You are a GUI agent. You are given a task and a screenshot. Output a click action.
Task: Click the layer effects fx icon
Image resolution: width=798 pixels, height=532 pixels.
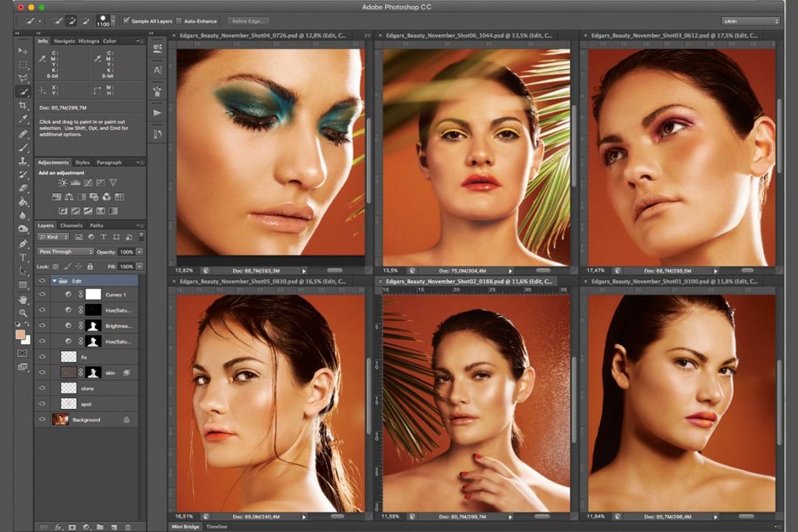(x=58, y=526)
